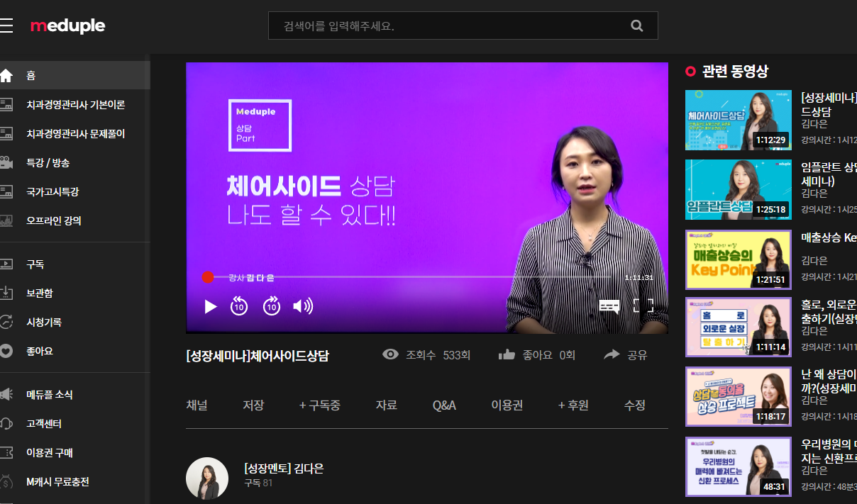Click the 김다은 channel avatar
Screen dimensions: 857x504
[207, 478]
